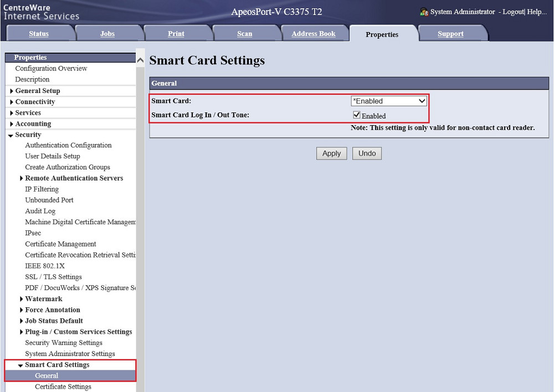Expand the Connectivity section arrow
The image size is (554, 392).
tap(12, 102)
